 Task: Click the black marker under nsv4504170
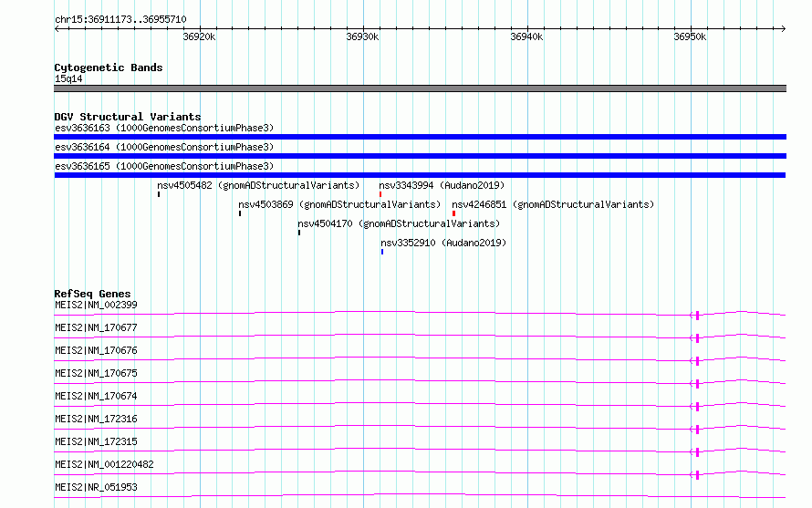[299, 233]
